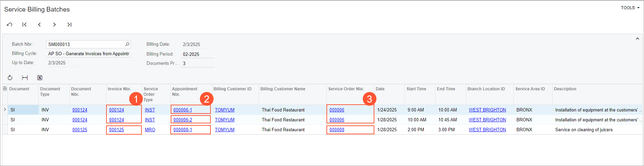
Task: Go to the next record
Action: 54,25
